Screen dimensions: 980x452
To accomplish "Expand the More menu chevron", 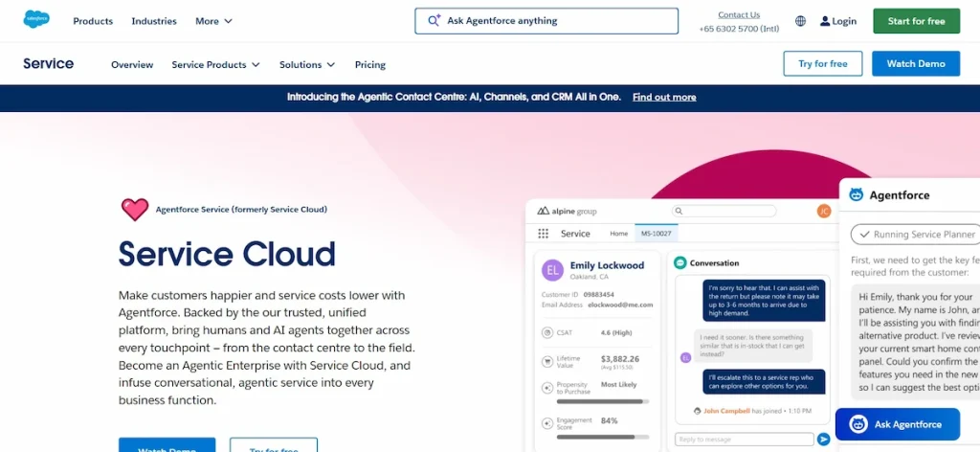I will (228, 21).
